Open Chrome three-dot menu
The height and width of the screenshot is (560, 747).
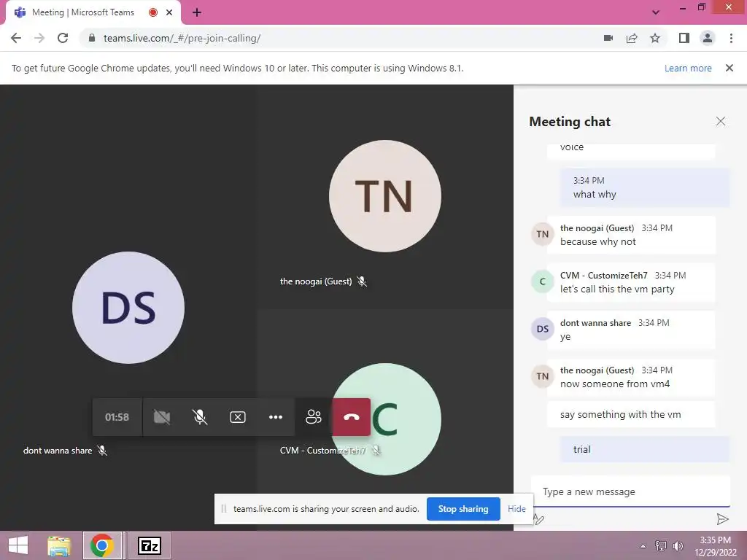click(731, 38)
